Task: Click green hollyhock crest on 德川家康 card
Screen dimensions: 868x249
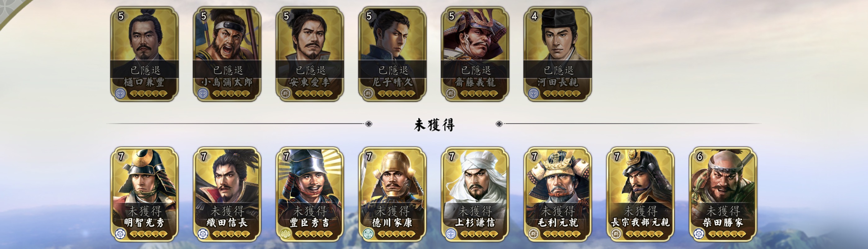Action: tap(368, 233)
